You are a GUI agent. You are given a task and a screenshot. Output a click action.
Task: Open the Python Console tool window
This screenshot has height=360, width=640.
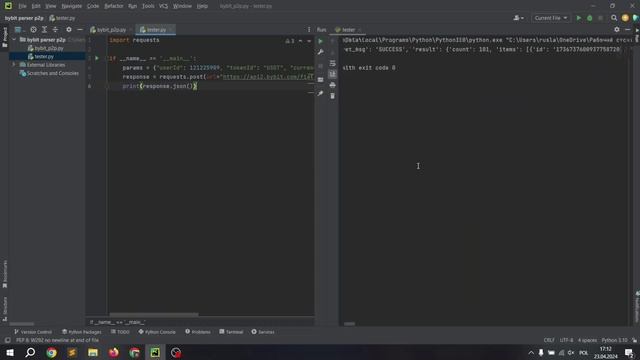point(157,332)
